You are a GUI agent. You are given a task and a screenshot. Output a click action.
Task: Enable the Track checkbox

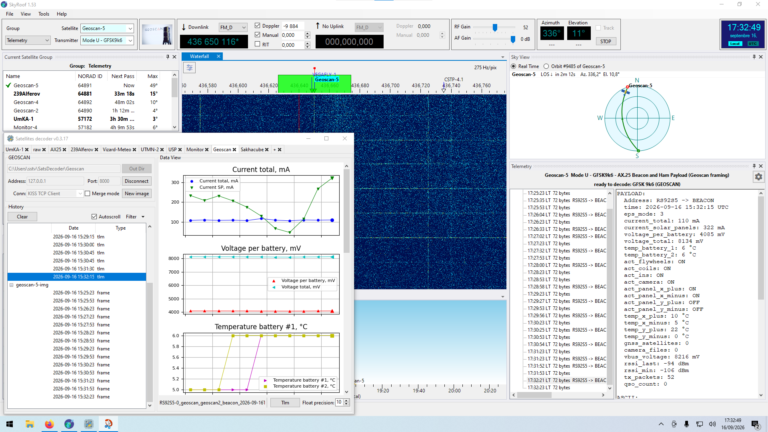pos(598,28)
